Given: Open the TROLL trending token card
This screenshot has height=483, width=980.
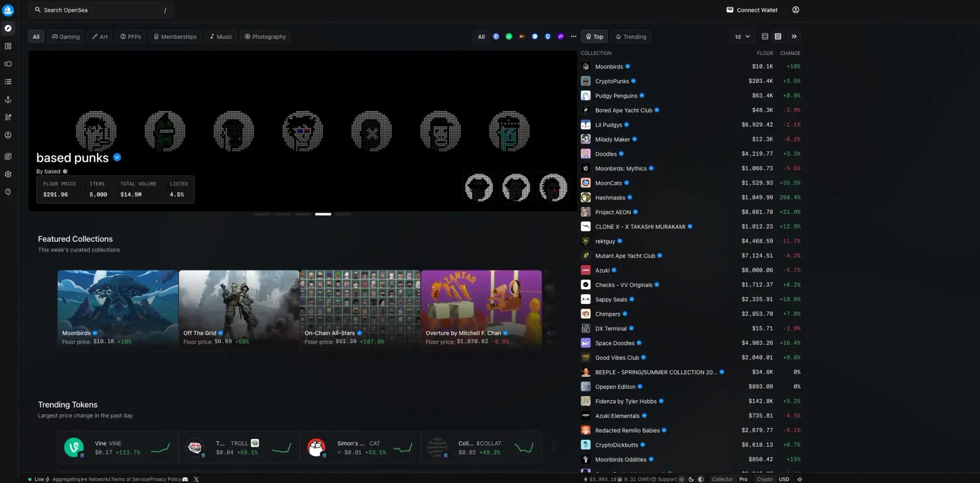Looking at the screenshot, I should point(239,447).
